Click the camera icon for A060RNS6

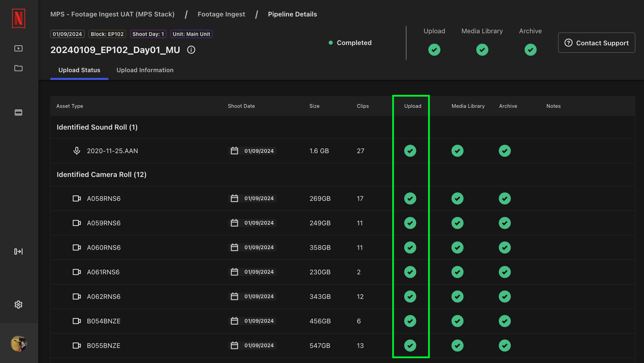pos(77,247)
